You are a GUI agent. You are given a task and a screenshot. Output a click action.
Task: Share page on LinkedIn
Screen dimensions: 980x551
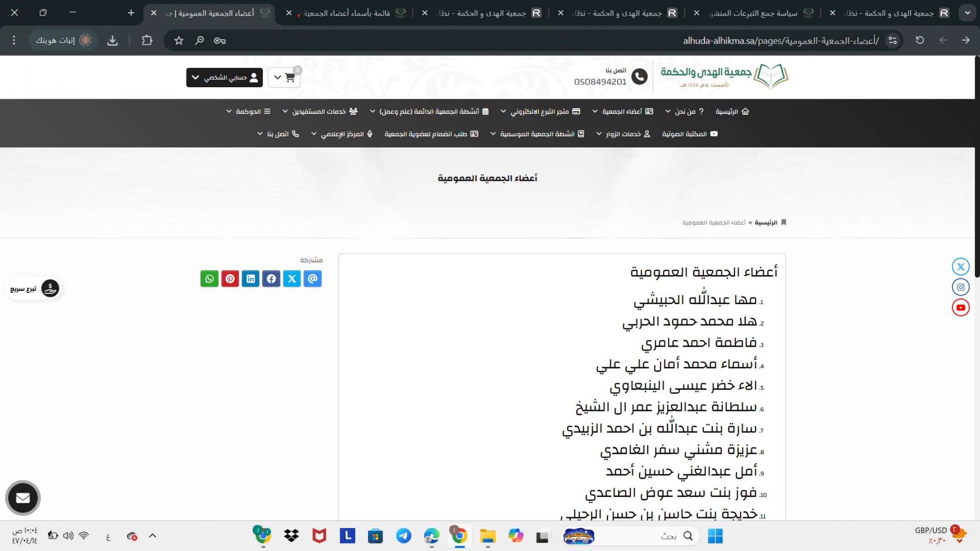[251, 279]
